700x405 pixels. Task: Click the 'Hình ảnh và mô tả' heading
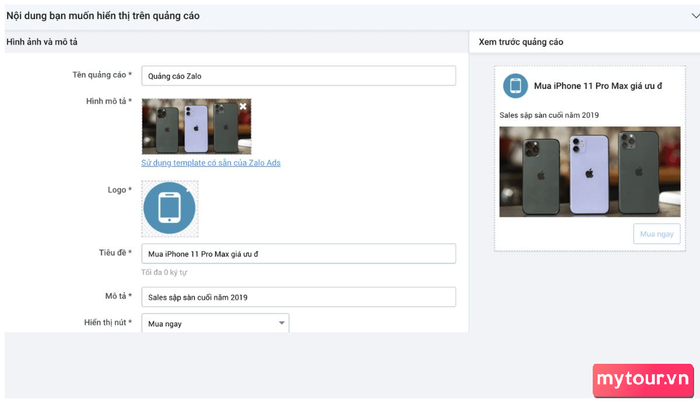(x=42, y=42)
